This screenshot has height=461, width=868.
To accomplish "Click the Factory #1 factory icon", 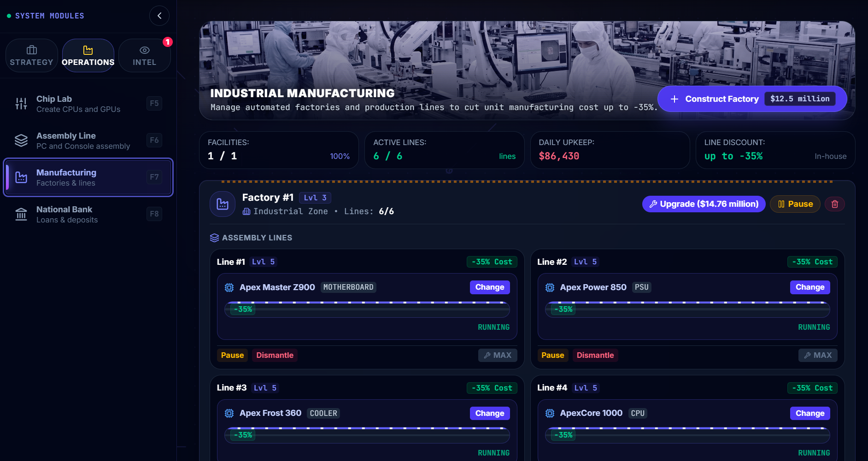I will point(223,204).
